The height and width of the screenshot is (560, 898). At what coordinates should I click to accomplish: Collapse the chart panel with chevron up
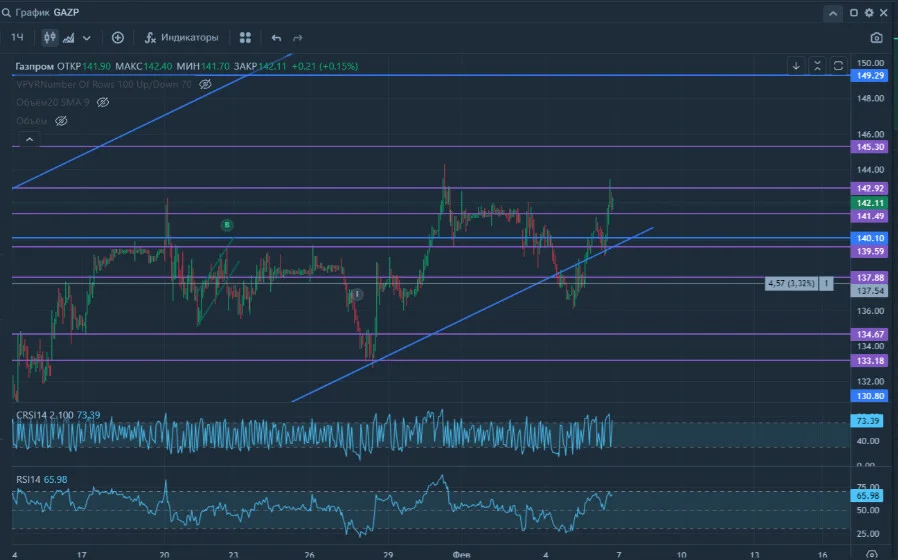(x=833, y=13)
